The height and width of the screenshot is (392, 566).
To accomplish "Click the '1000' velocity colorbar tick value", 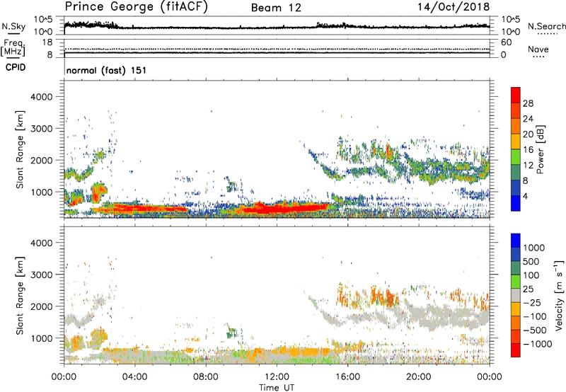I will 533,248.
